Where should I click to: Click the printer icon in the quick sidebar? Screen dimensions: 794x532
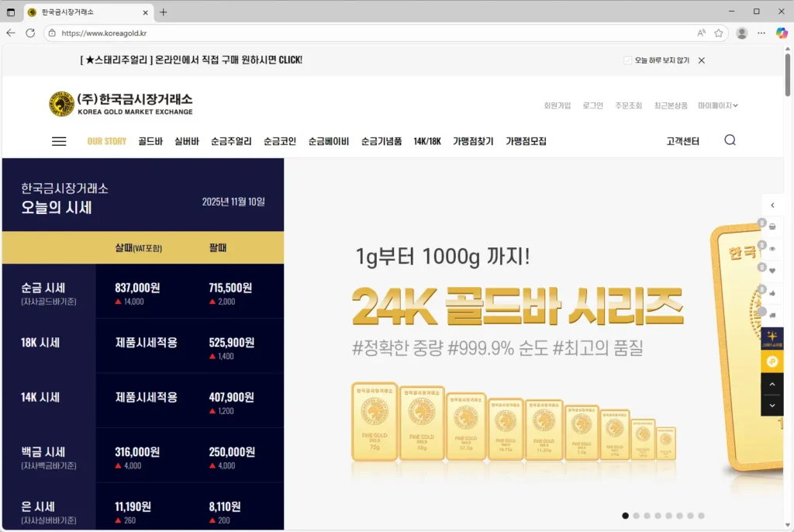point(772,226)
